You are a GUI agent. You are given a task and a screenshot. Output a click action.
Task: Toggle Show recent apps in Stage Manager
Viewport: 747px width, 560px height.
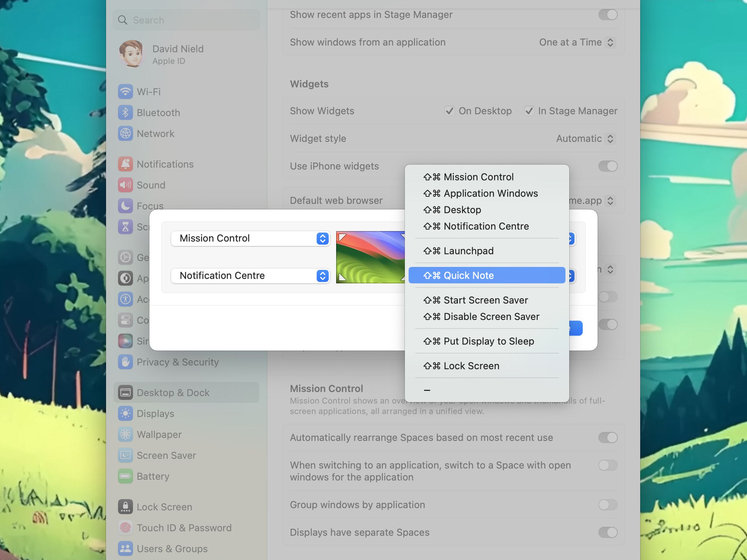tap(608, 15)
